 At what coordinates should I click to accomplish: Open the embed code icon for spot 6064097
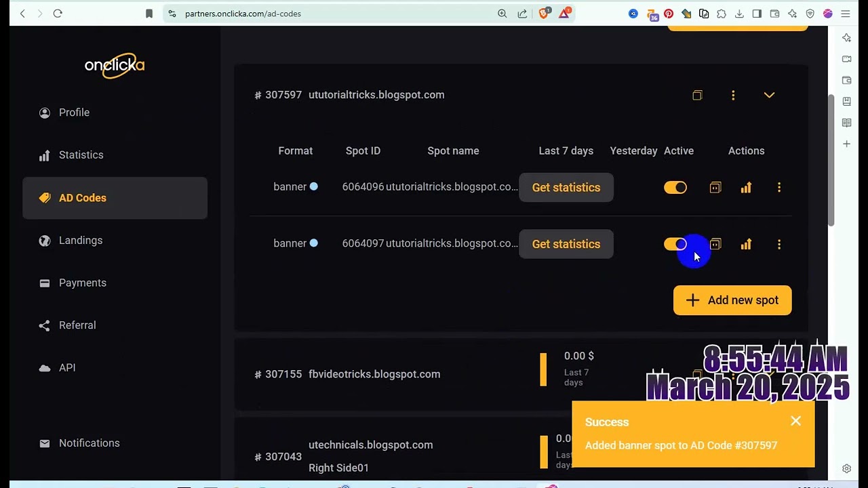715,244
